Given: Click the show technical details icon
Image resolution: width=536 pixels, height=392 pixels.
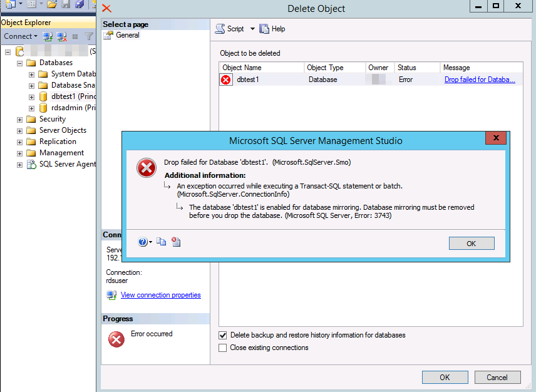Looking at the screenshot, I should (176, 242).
